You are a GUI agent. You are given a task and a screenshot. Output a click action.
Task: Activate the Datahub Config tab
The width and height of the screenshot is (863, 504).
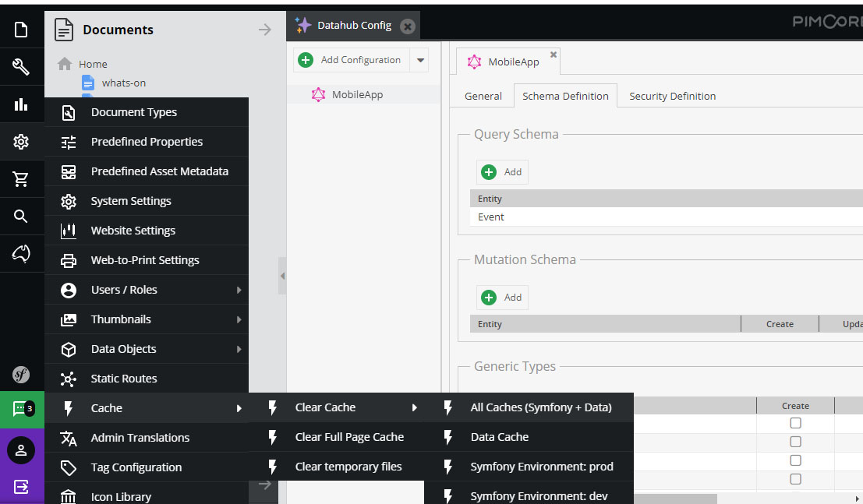(x=353, y=25)
